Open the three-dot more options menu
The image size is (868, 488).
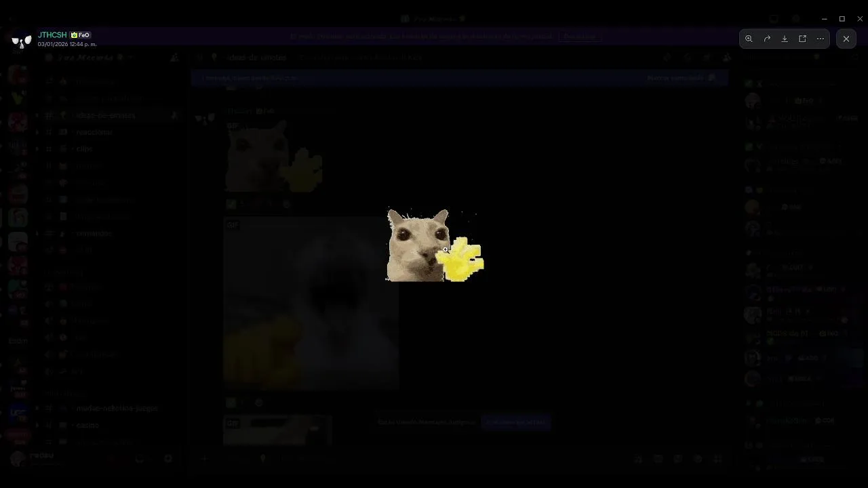click(821, 39)
